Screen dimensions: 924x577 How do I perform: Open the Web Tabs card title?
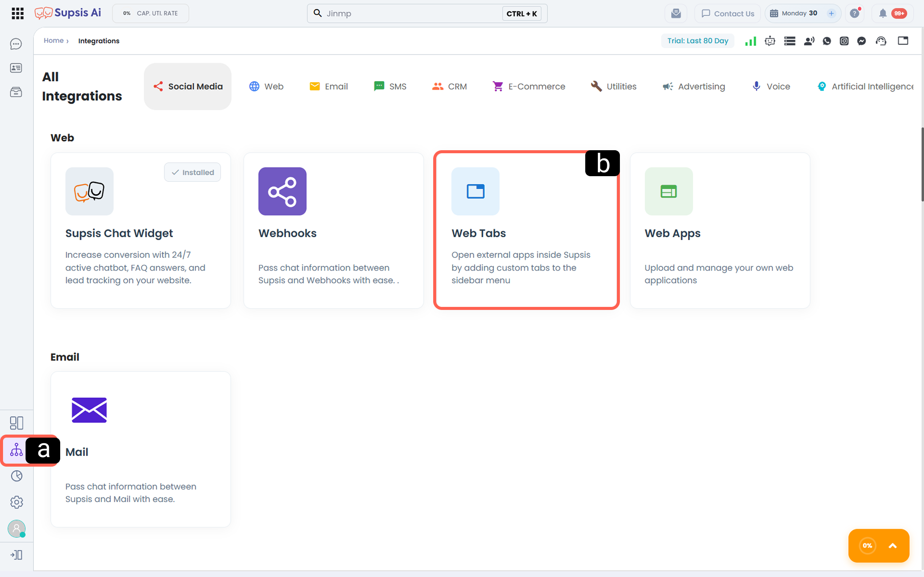pos(479,233)
